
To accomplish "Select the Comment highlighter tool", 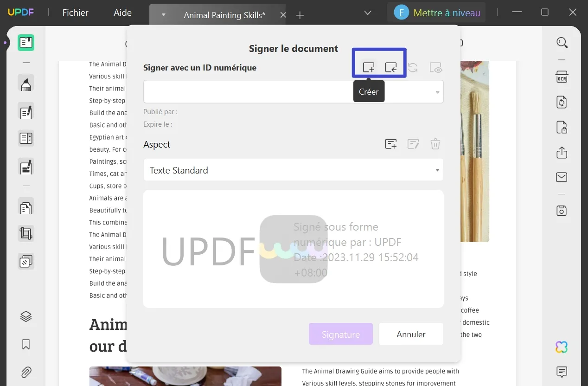I will [26, 84].
